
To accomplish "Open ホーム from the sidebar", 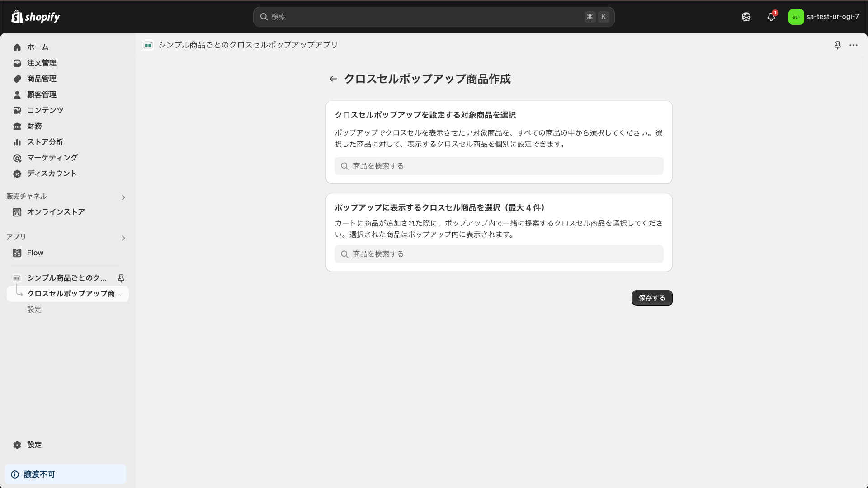I will tap(38, 47).
